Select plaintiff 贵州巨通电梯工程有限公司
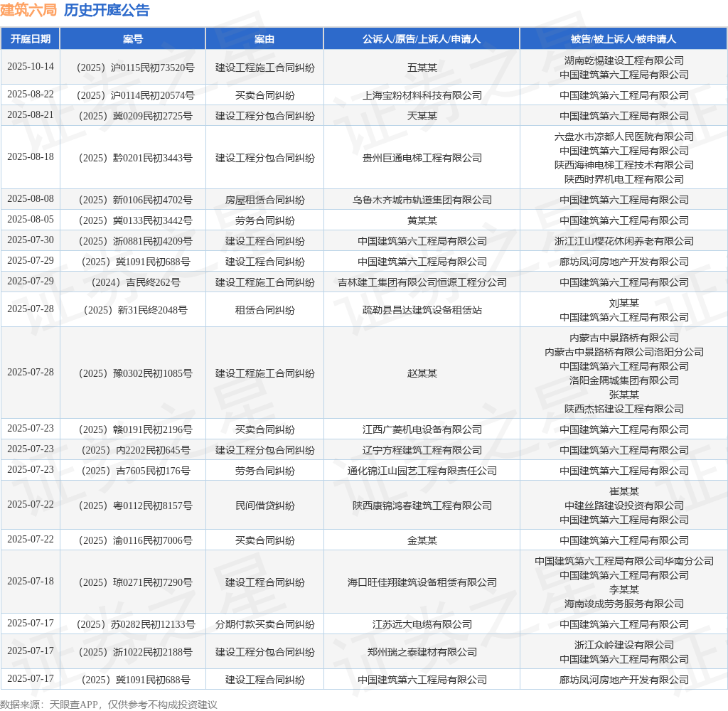Screen dimensions: 728x711 (x=422, y=158)
